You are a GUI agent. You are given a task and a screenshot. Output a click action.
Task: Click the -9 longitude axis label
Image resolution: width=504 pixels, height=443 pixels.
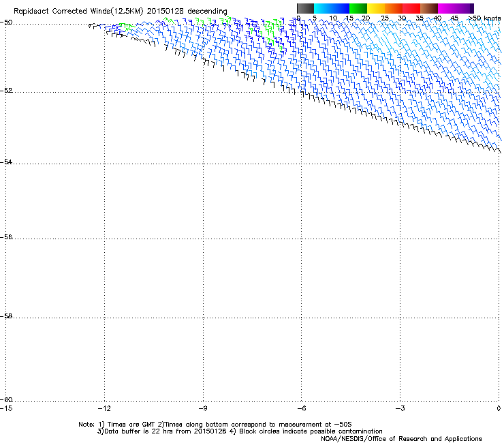coord(203,408)
